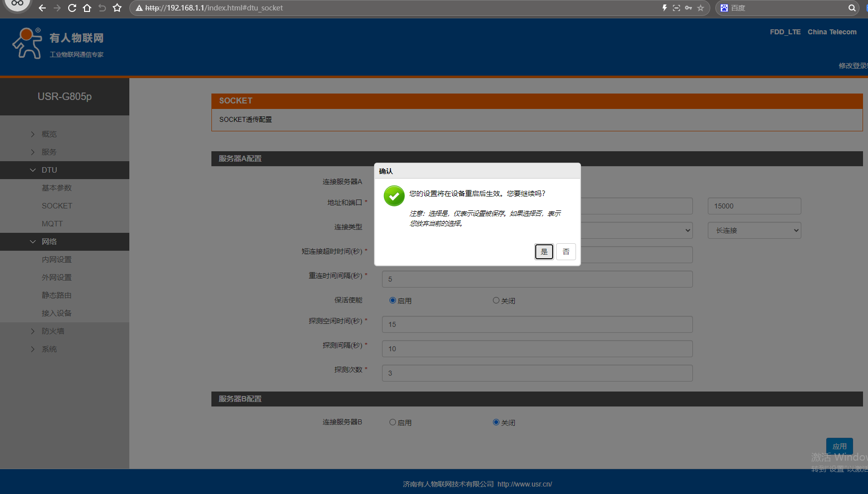Screen dimensions: 868x494
Task: Click the browser home icon
Action: tap(87, 8)
